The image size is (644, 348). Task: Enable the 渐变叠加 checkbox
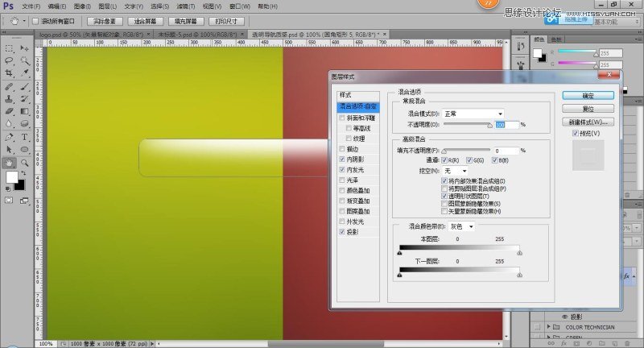pyautogui.click(x=342, y=201)
